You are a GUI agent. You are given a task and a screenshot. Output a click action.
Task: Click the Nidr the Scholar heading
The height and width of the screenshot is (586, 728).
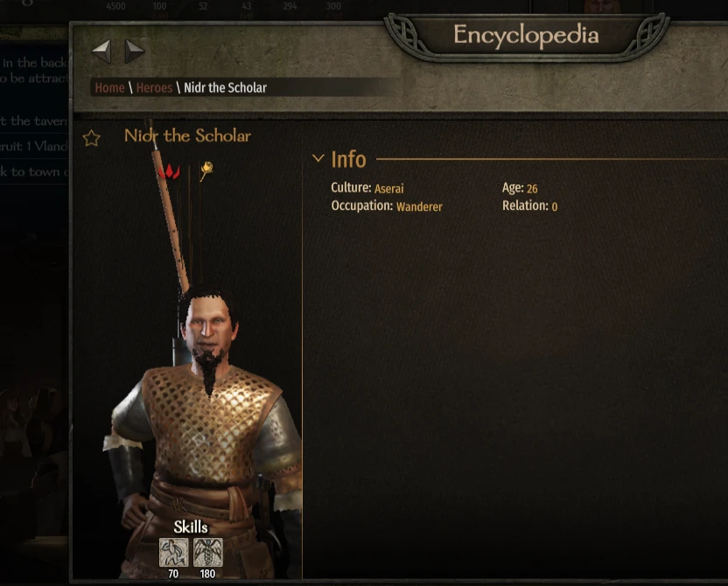click(187, 136)
